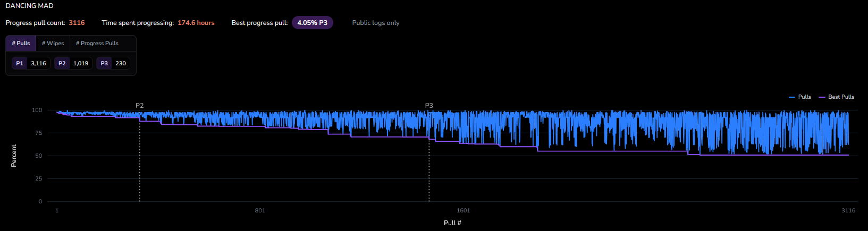This screenshot has height=231, width=868.
Task: Click the Progress pull count label
Action: (x=35, y=23)
